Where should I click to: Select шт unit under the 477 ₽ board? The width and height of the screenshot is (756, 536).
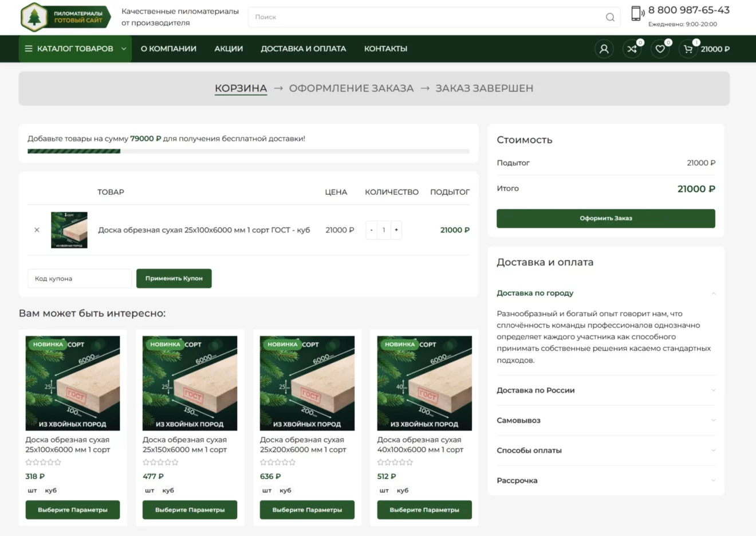pyautogui.click(x=149, y=490)
